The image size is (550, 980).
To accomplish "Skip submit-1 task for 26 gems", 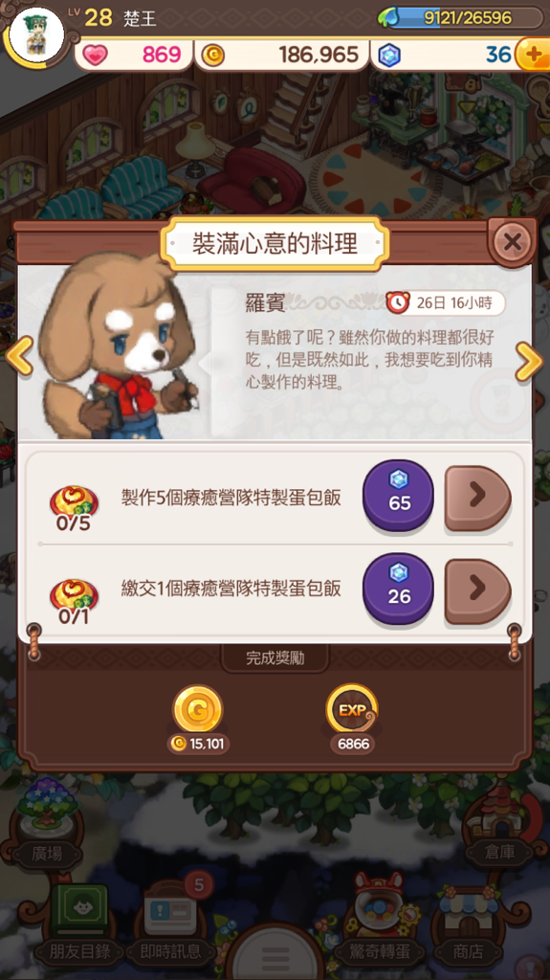I will tap(398, 589).
